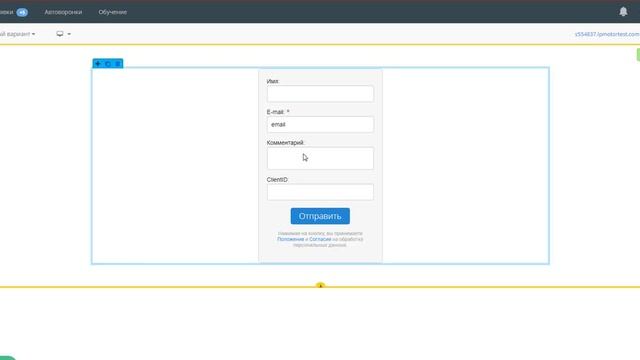This screenshot has width=640, height=360.
Task: Click the Отправить button
Action: (x=320, y=216)
